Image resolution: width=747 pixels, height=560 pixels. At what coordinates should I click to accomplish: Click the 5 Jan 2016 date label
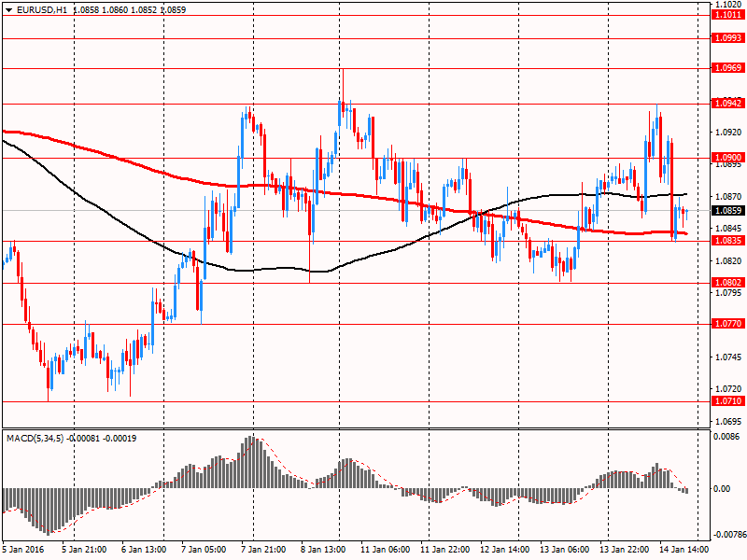point(24,549)
